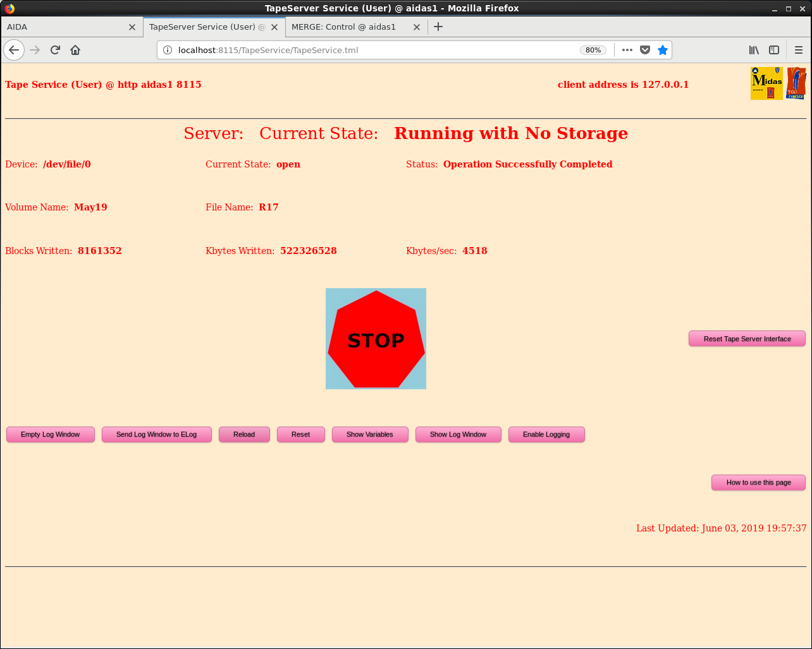Click the URL address bar
The width and height of the screenshot is (812, 649).
[373, 50]
